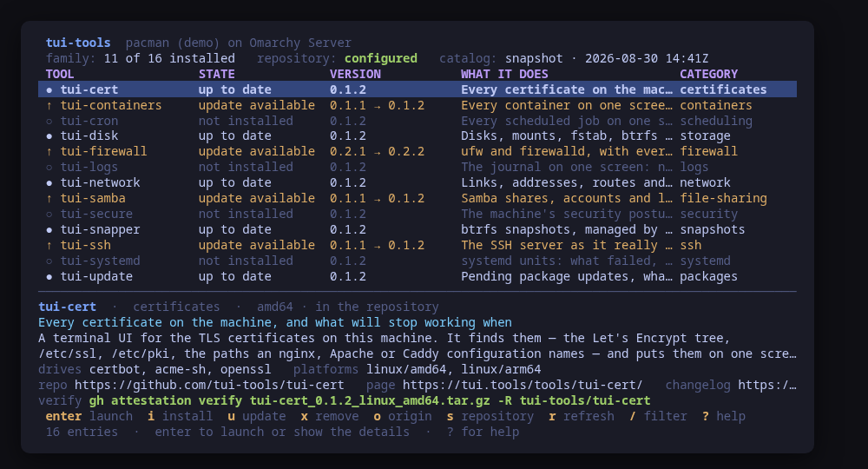
Task: Select the tui-network tool name
Action: 100,182
